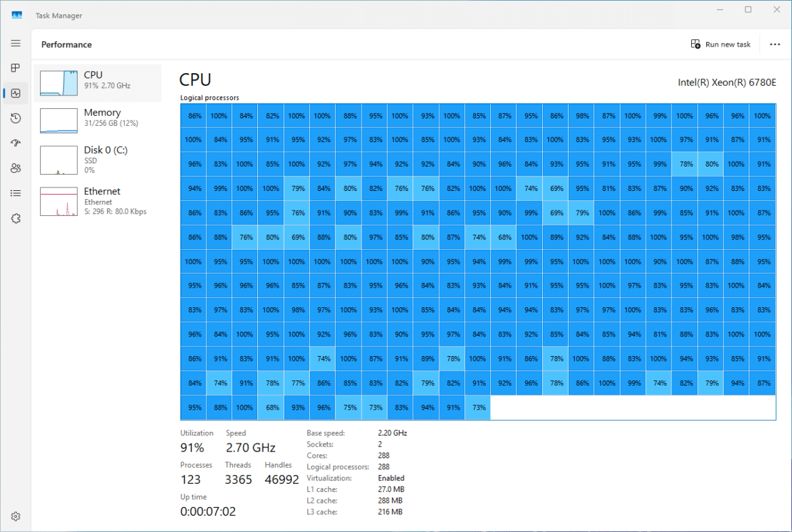Select the CPU performance entry
792x532 pixels.
98,83
